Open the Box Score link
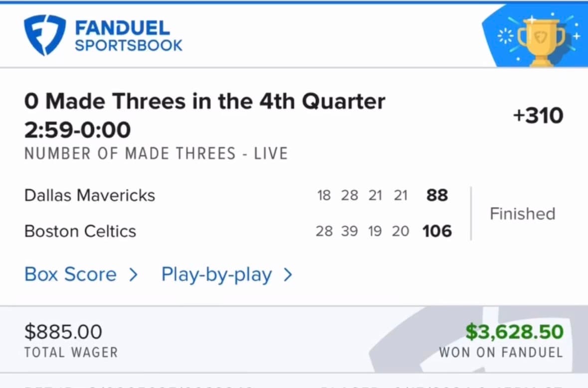The width and height of the screenshot is (588, 388). click(x=70, y=274)
